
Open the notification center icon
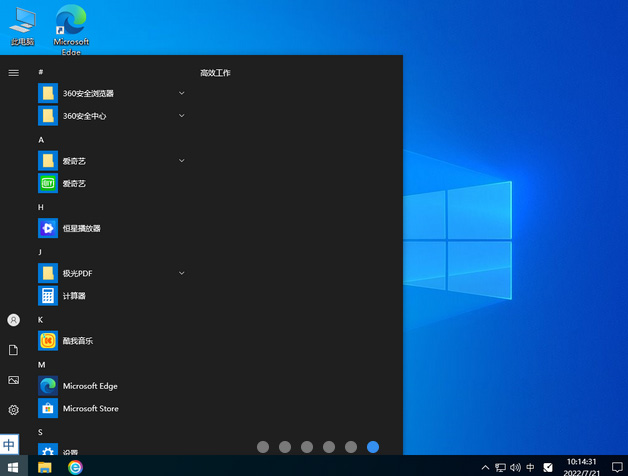tap(617, 467)
